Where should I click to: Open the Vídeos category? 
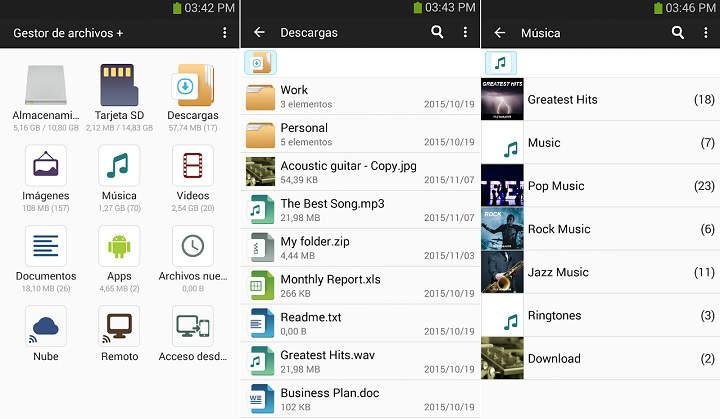point(192,166)
